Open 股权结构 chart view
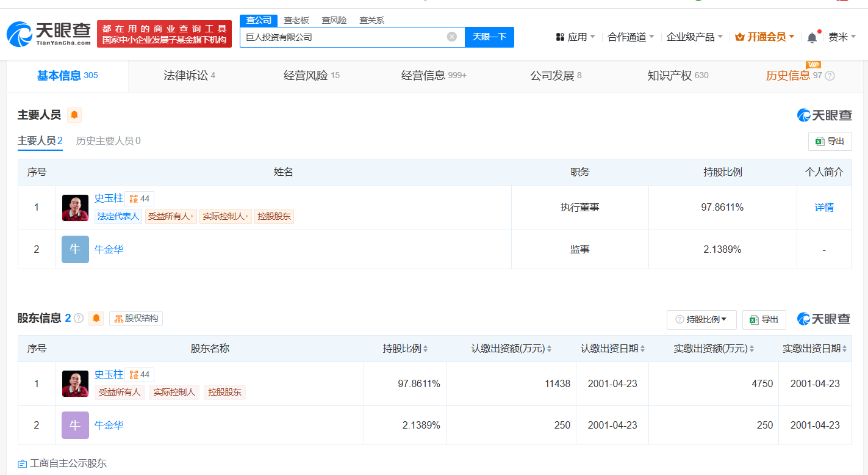Screen dimensions: 868x475 136,318
